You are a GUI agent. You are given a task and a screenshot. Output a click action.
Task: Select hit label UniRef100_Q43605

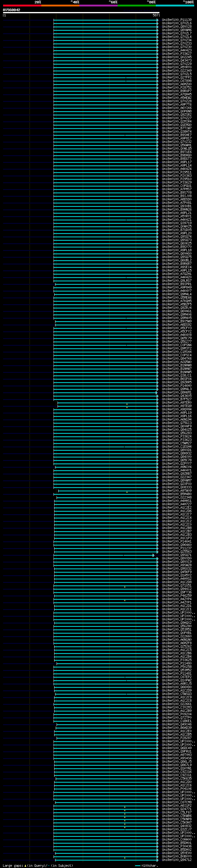[x=176, y=396]
